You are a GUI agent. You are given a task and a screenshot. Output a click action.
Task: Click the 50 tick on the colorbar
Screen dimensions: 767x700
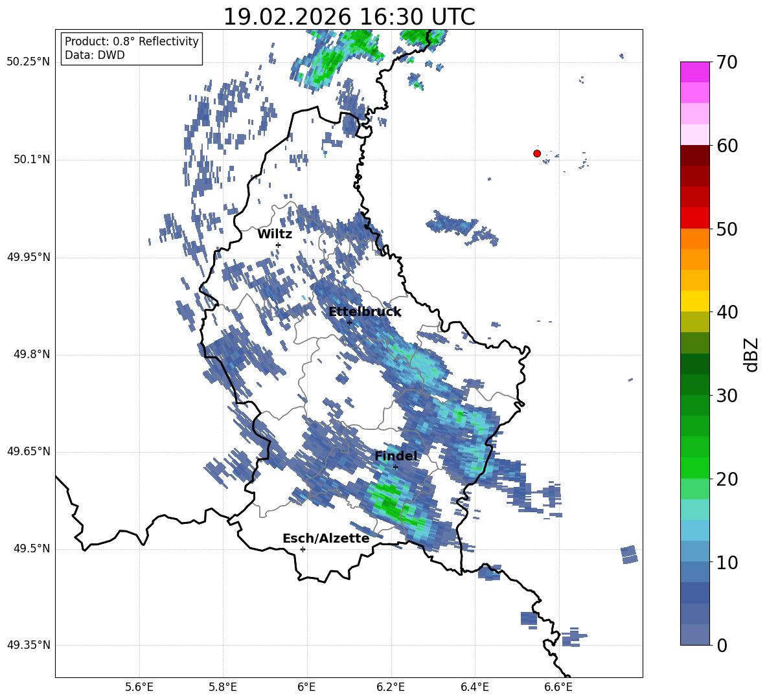coord(727,229)
